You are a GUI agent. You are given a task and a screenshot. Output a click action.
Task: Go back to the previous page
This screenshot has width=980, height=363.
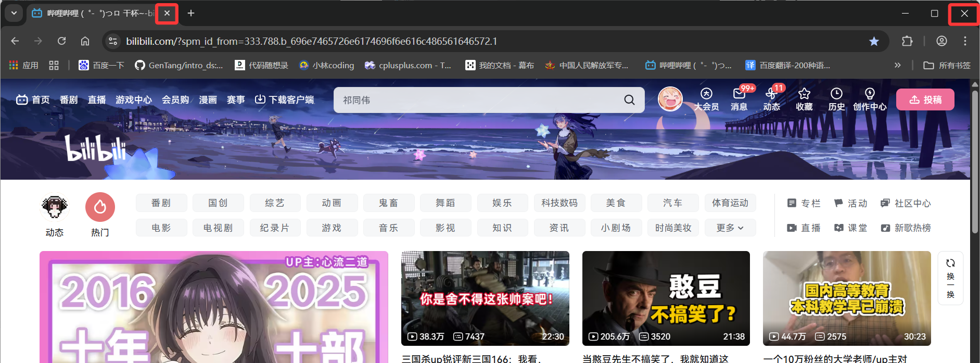click(x=15, y=41)
